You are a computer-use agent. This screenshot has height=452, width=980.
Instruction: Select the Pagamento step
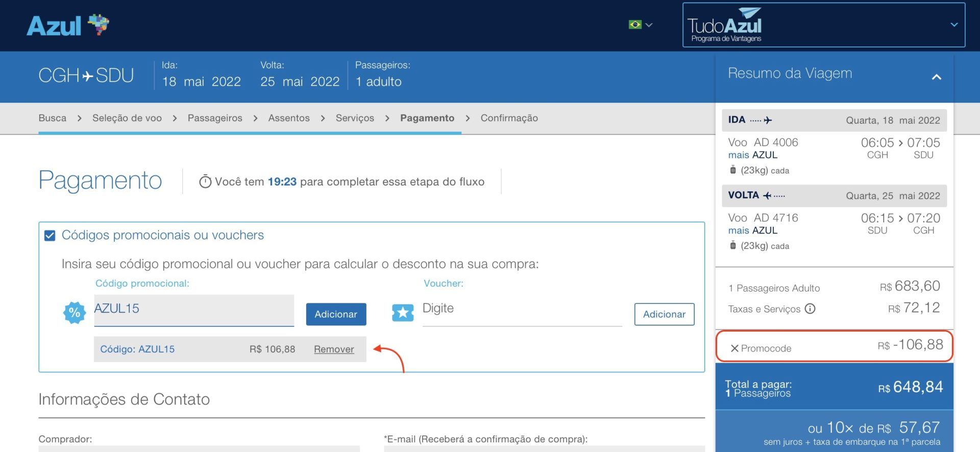(427, 118)
